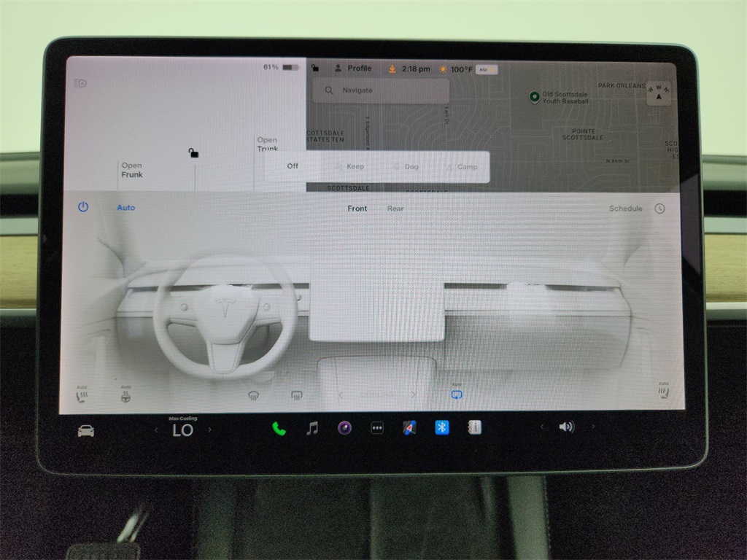
Task: Open the navigation map app icon
Action: [409, 428]
